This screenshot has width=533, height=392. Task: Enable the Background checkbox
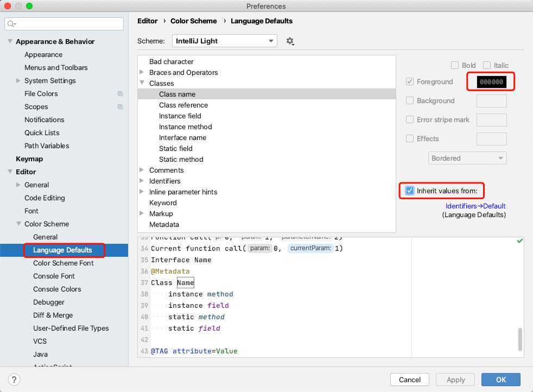tap(410, 100)
